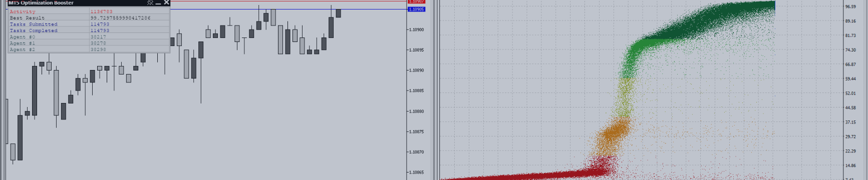Click the 52.01 value on the optimization graph axis
This screenshot has width=868, height=180.
tap(850, 93)
